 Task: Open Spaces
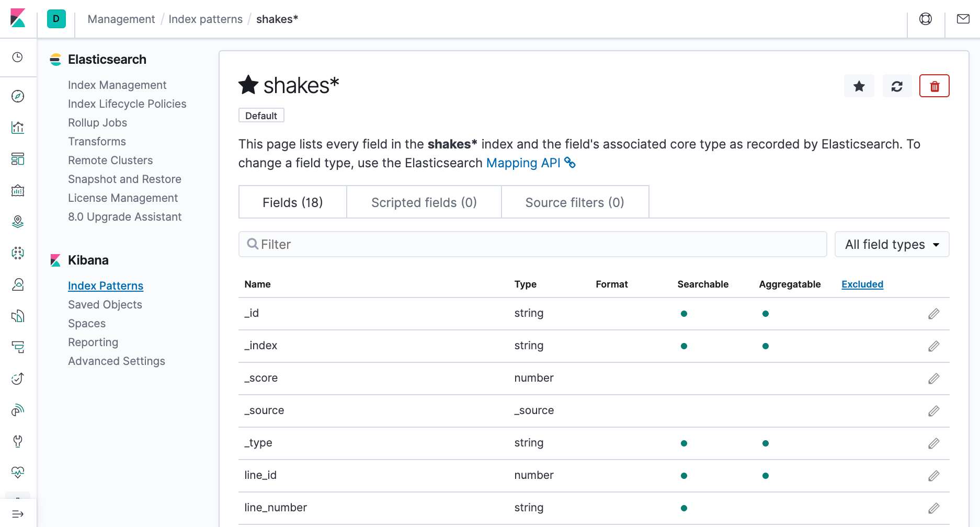tap(87, 324)
